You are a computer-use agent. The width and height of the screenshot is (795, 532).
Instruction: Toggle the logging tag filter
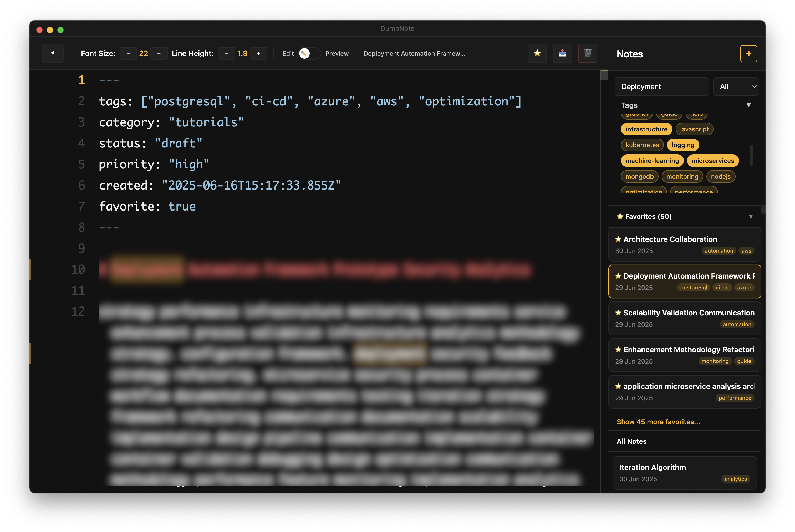point(683,145)
